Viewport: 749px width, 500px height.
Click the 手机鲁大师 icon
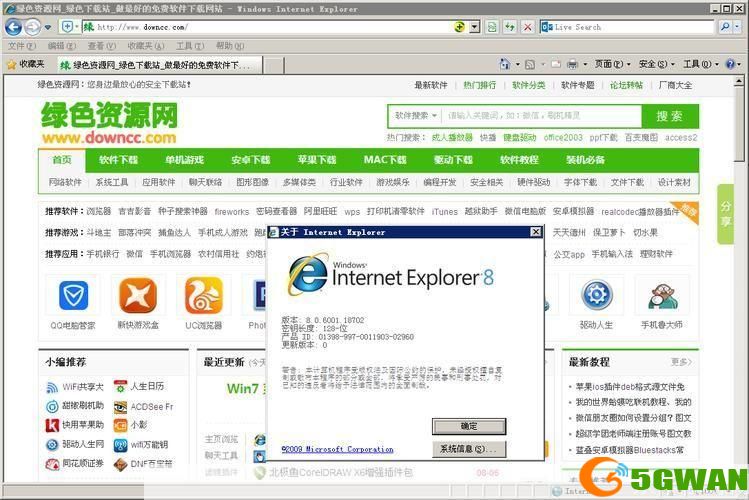[662, 296]
